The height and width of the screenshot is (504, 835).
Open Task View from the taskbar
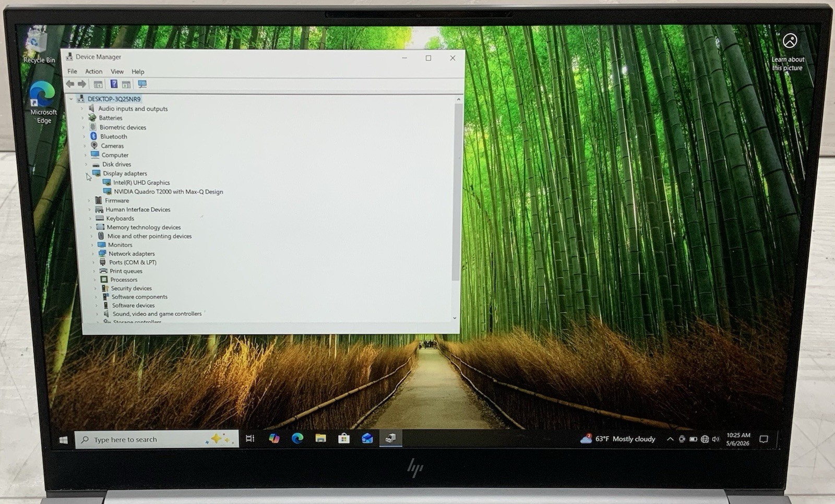(250, 439)
